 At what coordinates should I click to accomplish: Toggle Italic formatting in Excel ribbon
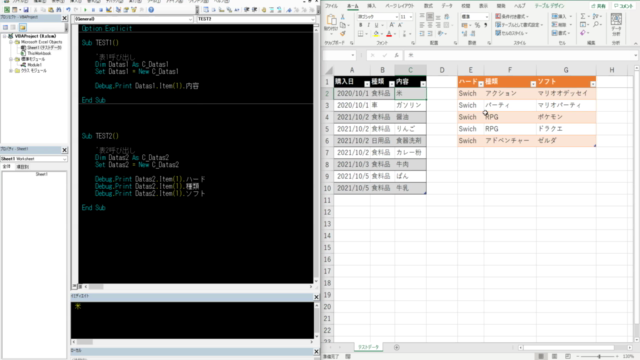point(368,25)
